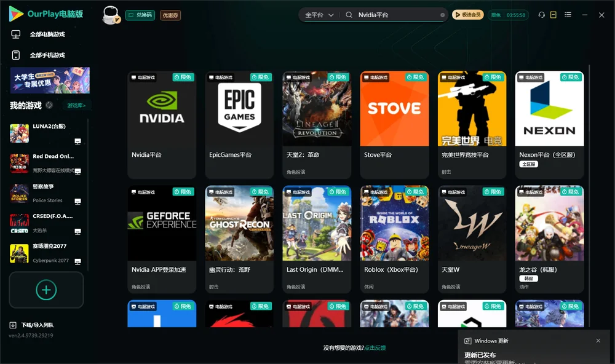Open the 天堂W Lineage W card

[472, 239]
